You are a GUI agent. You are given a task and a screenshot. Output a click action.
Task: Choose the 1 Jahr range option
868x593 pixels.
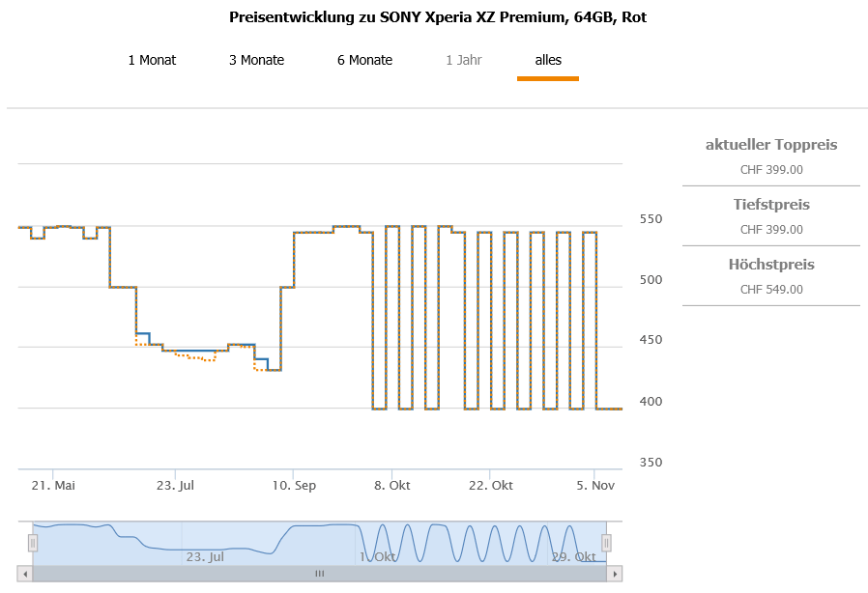coord(464,60)
